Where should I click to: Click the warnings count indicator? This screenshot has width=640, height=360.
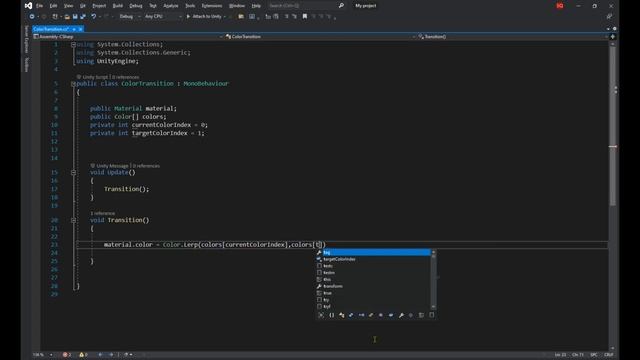pyautogui.click(x=83, y=355)
